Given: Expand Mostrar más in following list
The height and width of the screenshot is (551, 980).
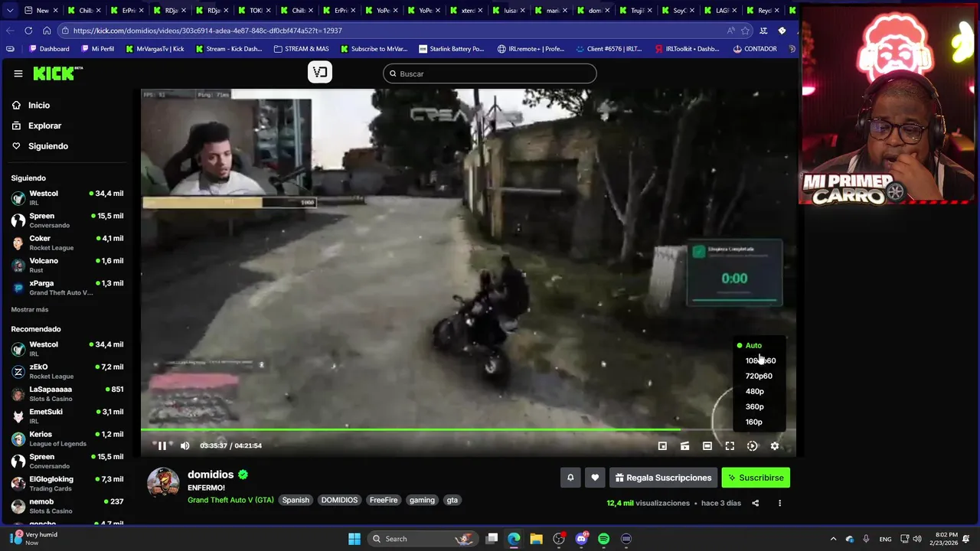Looking at the screenshot, I should coord(30,309).
